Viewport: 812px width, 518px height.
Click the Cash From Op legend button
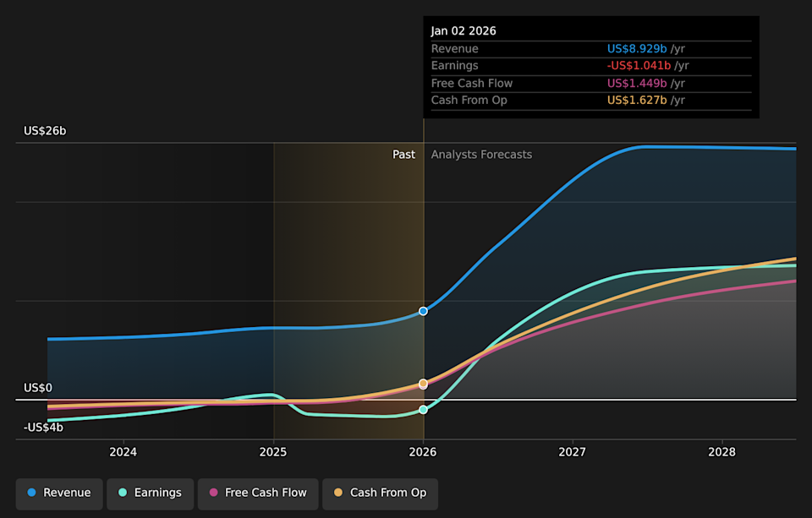pos(379,492)
